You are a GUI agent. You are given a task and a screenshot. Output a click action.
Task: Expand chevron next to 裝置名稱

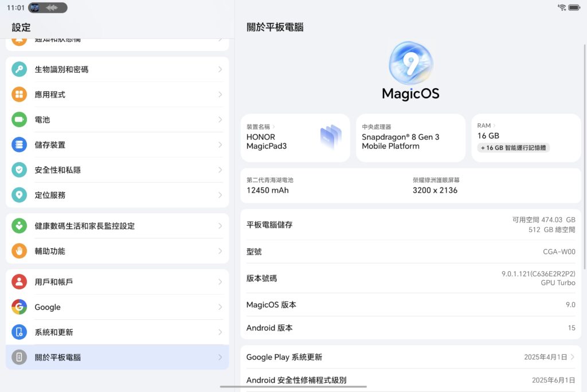pos(273,127)
